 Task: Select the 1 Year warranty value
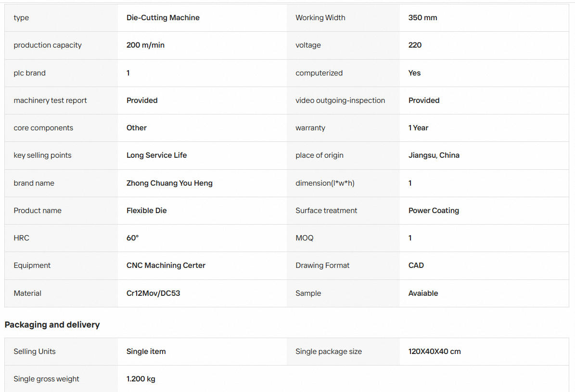[418, 128]
